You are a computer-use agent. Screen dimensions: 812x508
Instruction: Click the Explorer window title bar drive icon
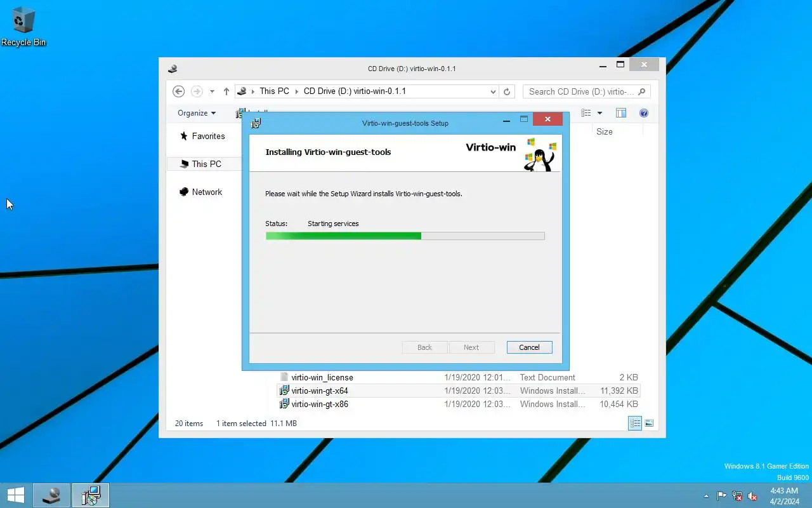172,69
